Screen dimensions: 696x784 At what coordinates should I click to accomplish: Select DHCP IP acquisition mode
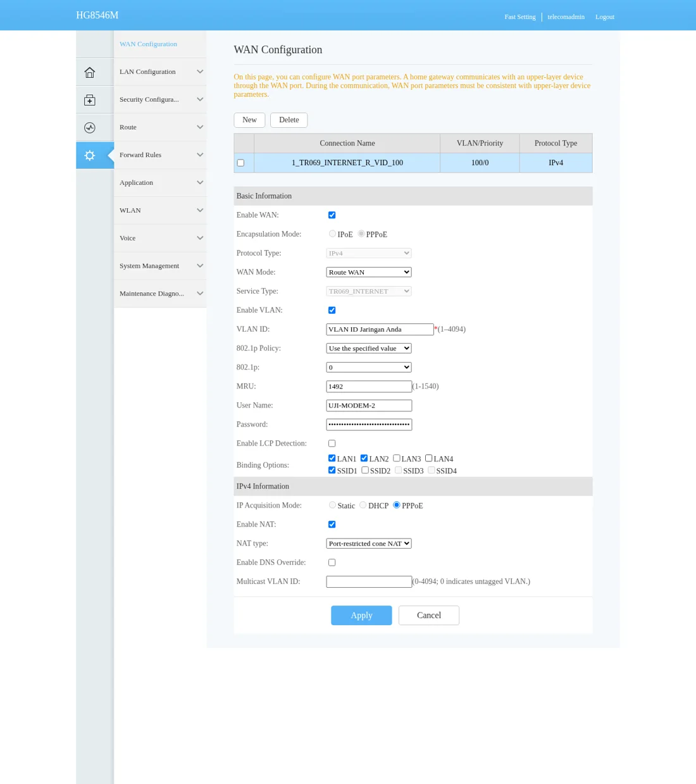pyautogui.click(x=363, y=505)
